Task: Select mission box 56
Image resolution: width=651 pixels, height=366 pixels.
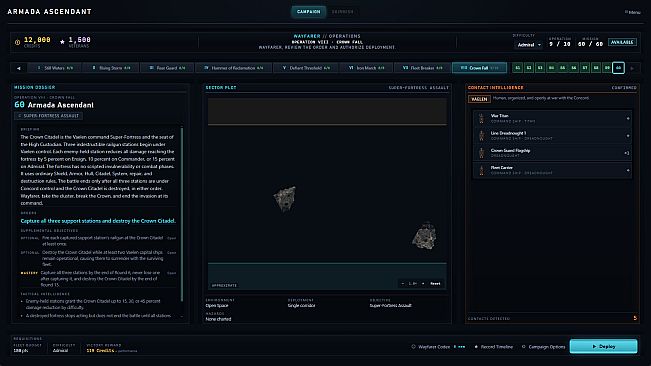Action: [573, 68]
